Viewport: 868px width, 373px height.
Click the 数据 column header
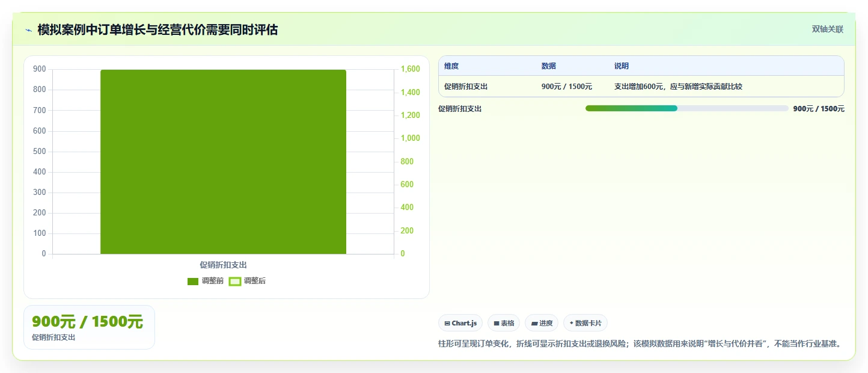pyautogui.click(x=549, y=66)
